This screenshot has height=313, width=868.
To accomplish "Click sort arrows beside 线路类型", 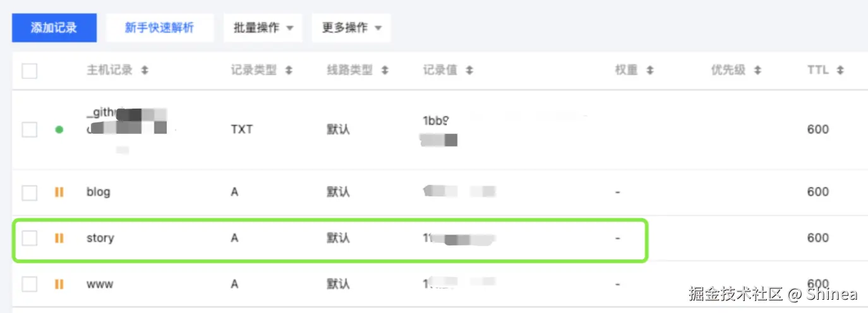I will coord(385,71).
